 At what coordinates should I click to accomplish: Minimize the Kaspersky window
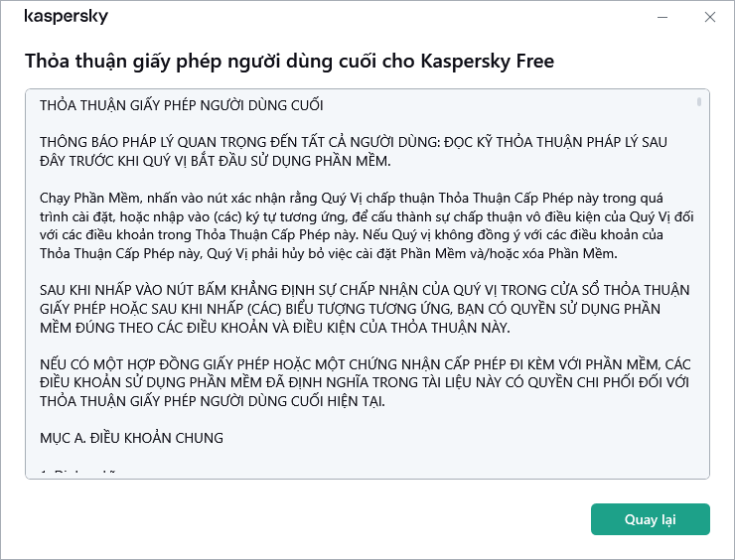(662, 17)
